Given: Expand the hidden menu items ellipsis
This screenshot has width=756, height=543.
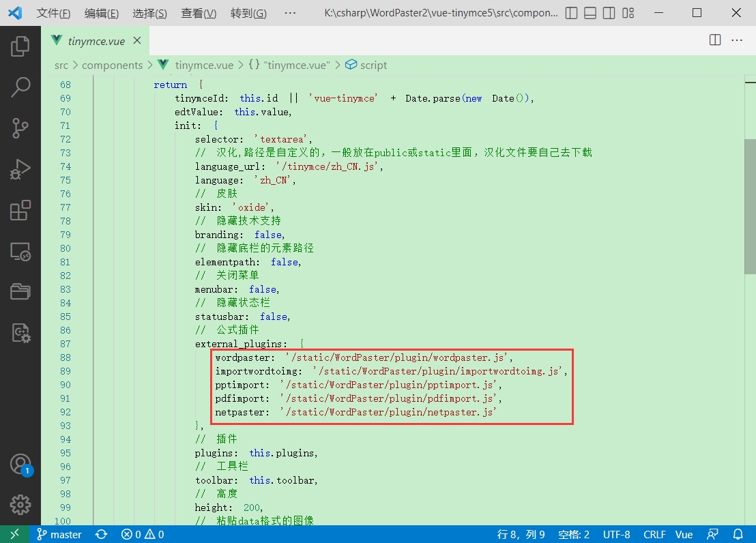Looking at the screenshot, I should tap(289, 13).
